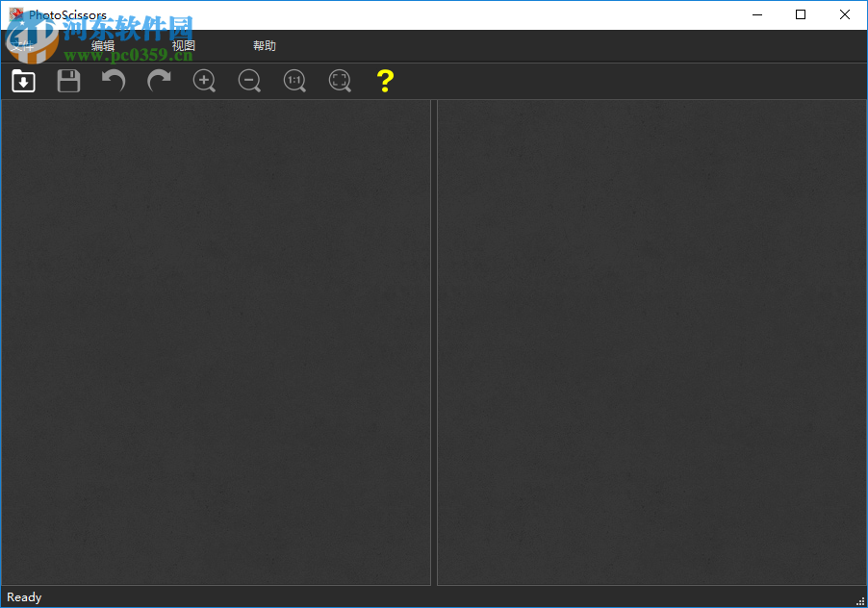Open the 视图 menu
Viewport: 868px width, 608px height.
pyautogui.click(x=184, y=45)
